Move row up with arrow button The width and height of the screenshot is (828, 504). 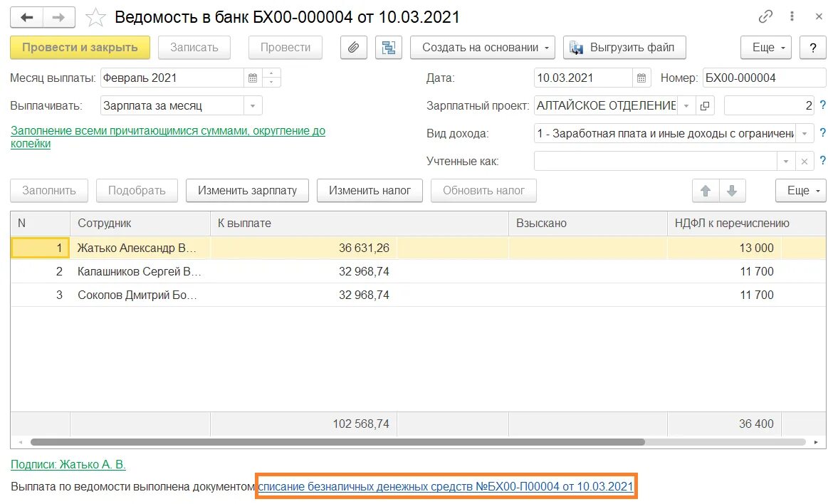click(706, 191)
